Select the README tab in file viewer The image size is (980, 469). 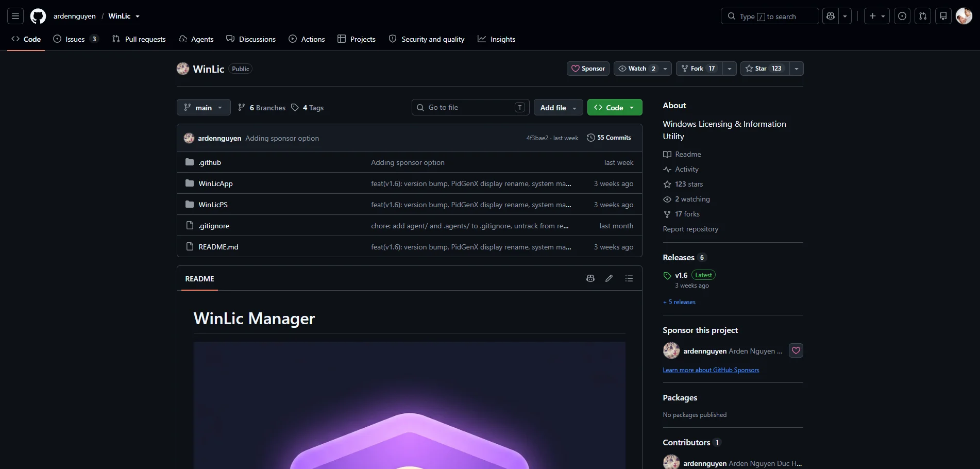[x=199, y=279]
